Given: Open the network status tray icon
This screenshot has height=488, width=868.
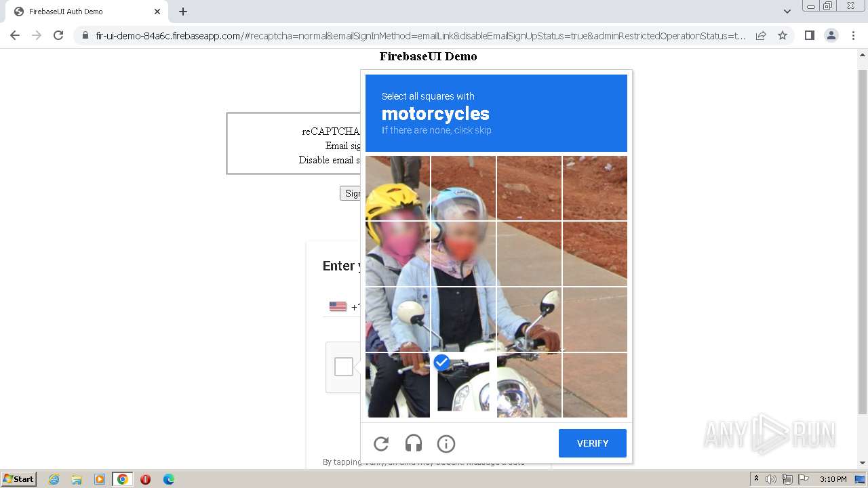Looking at the screenshot, I should pyautogui.click(x=787, y=479).
